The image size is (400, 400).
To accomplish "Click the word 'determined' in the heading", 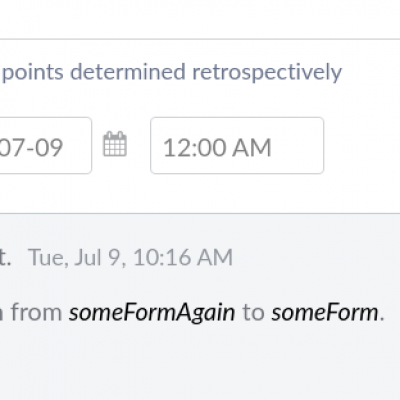I will pyautogui.click(x=128, y=71).
